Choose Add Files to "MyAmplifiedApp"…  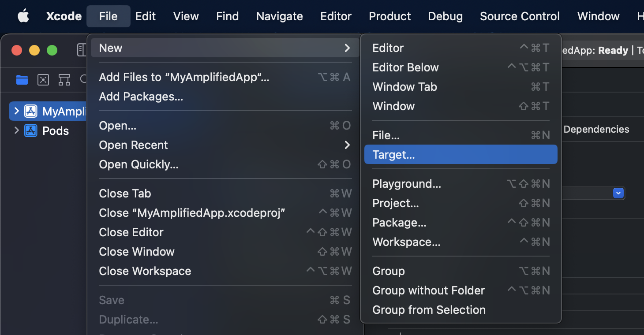coord(225,77)
